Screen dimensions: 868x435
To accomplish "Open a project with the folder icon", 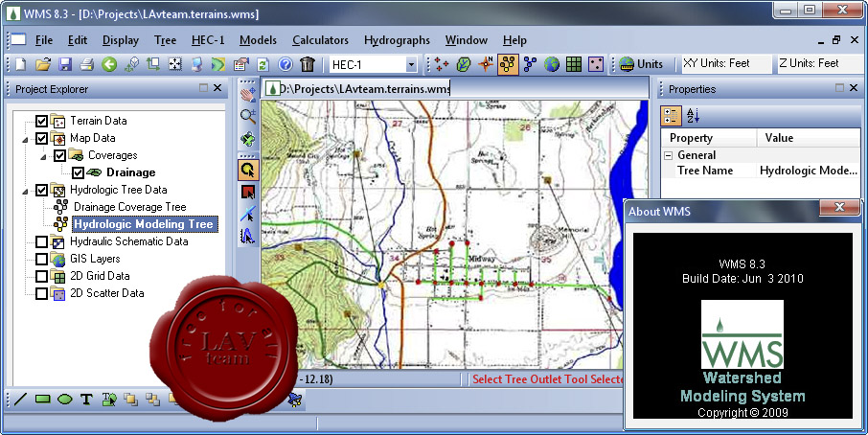I will 42,64.
